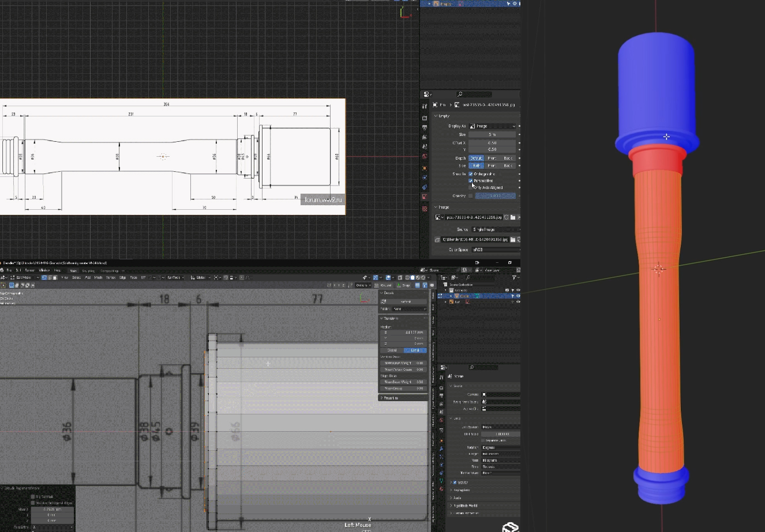The image size is (765, 532).
Task: Open Object tab in Empty properties panel
Action: click(425, 167)
